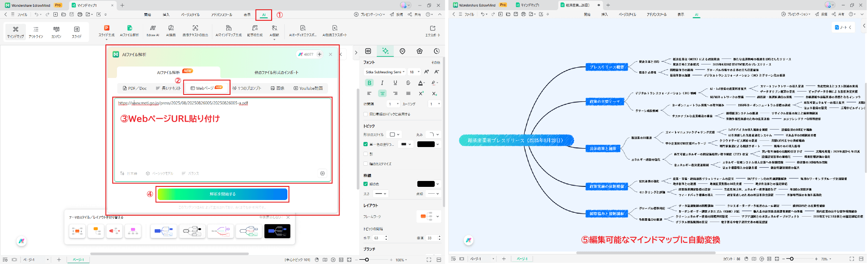Select the 画像テキストの抽出 tool
This screenshot has width=868, height=264.
coord(195,30)
